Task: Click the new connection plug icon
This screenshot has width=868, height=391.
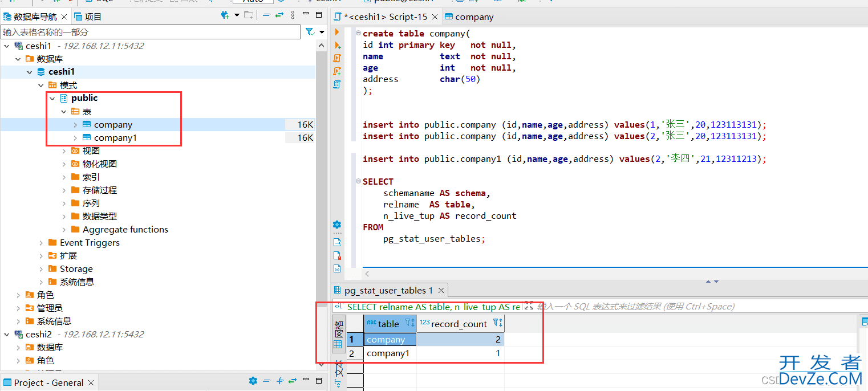Action: (x=225, y=15)
